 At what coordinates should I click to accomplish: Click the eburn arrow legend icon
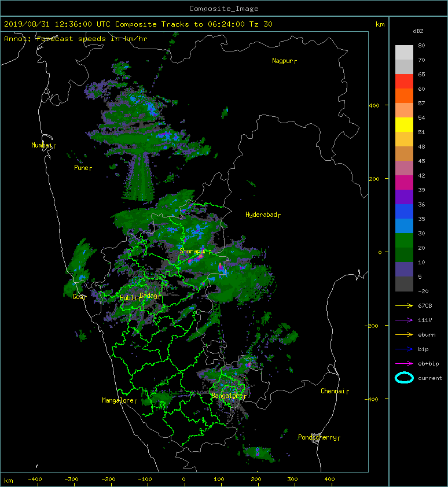(404, 334)
